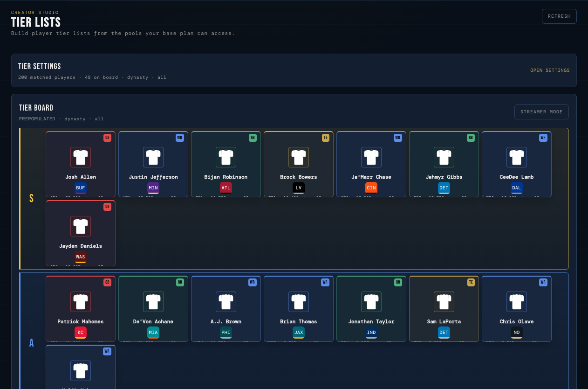This screenshot has height=389, width=588.
Task: Open the tier settings link
Action: (x=550, y=70)
